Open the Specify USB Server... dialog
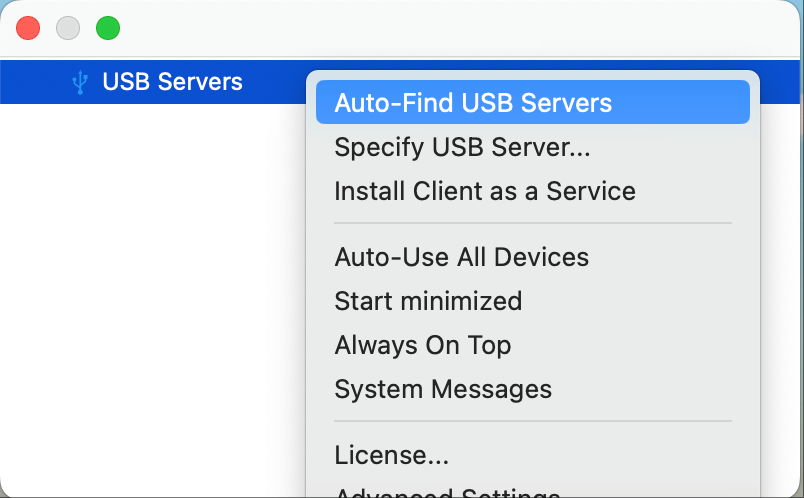The image size is (804, 498). [x=462, y=147]
